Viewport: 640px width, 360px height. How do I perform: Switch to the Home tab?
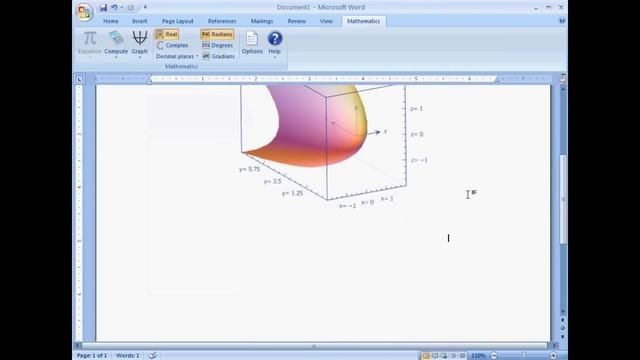[111, 21]
